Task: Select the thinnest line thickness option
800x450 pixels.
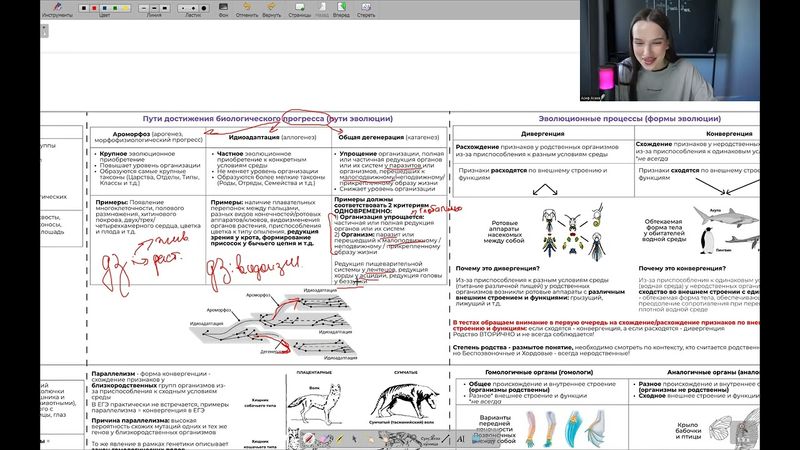Action: point(144,8)
